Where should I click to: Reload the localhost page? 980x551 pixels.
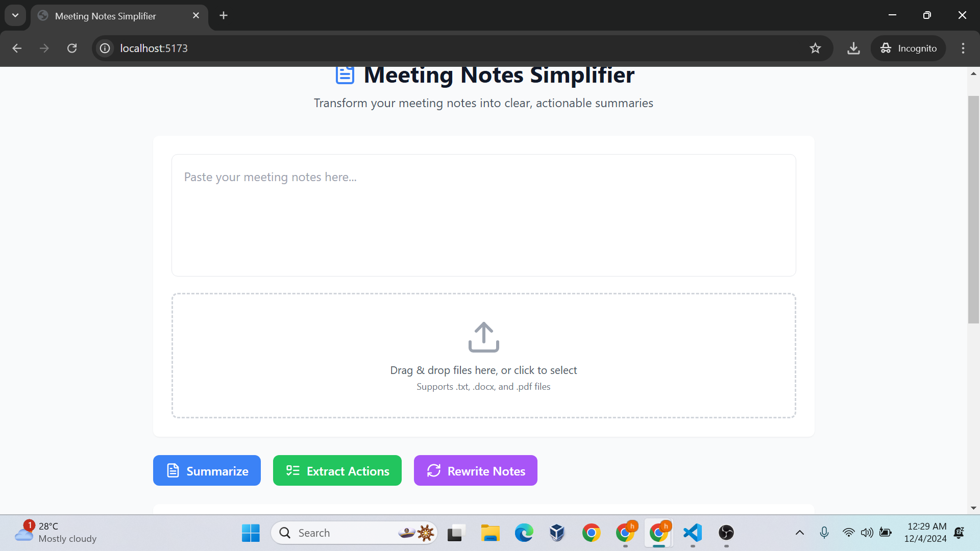click(72, 48)
